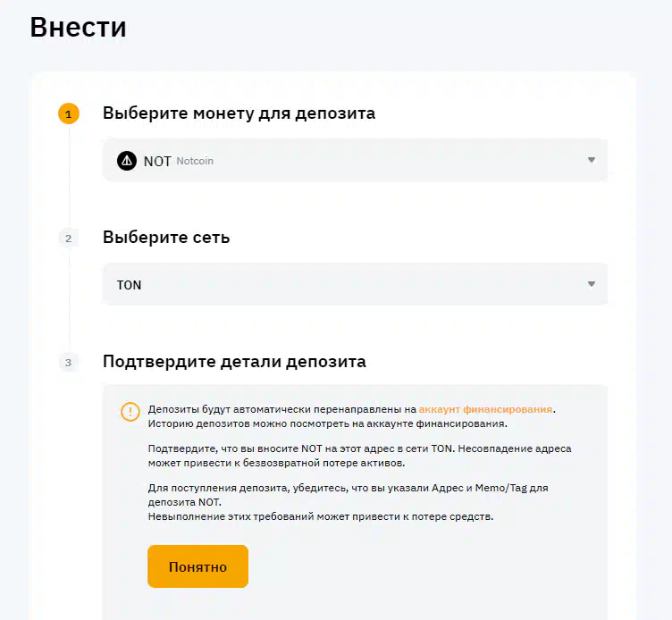
Task: Expand the network dropdown arrow
Action: 592,284
